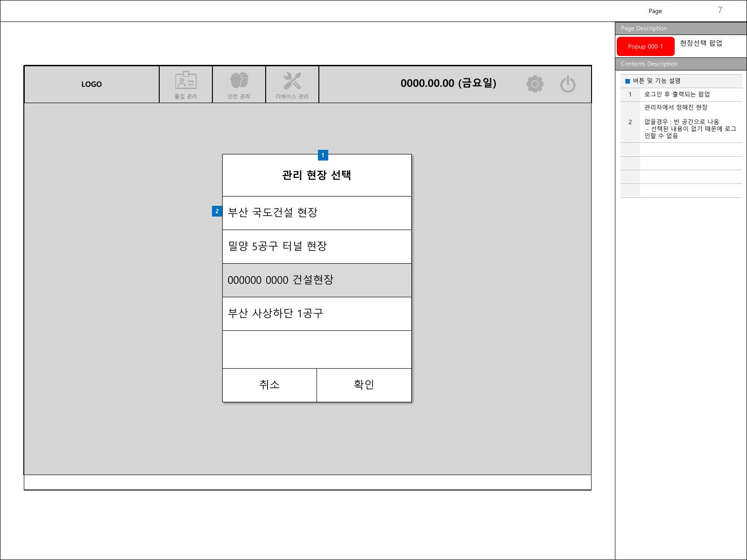Choose 000000 0000 건설현장 entry
747x560 pixels.
[x=317, y=280]
